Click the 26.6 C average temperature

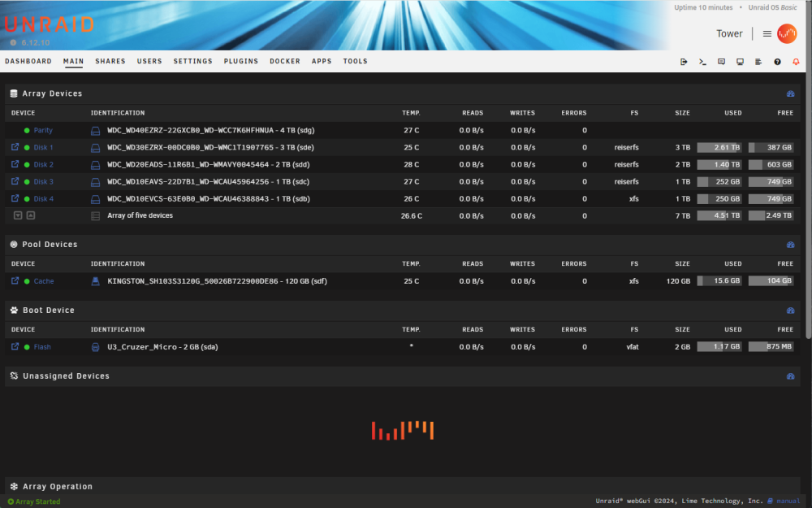pos(412,216)
